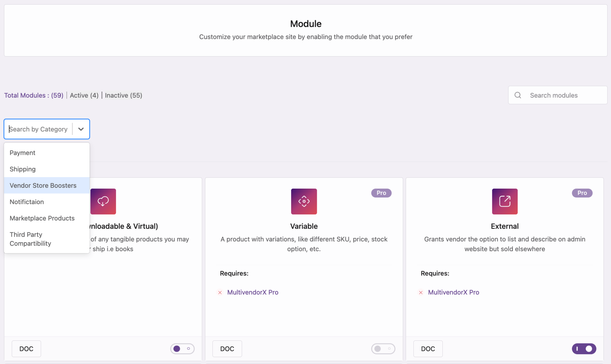Image resolution: width=611 pixels, height=364 pixels.
Task: Disable the External module toggle
Action: point(584,348)
